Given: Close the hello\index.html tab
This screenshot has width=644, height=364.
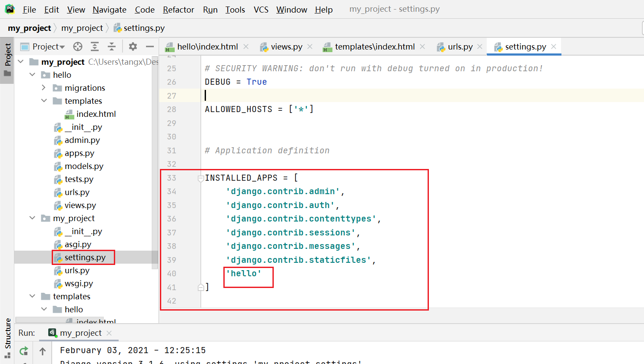Looking at the screenshot, I should point(246,46).
